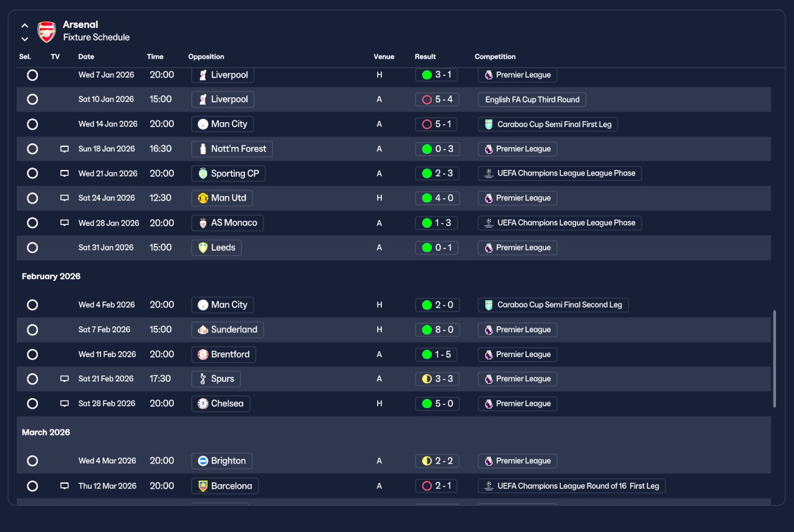The image size is (794, 532).
Task: Select the Man Utd fixture radio
Action: click(32, 198)
